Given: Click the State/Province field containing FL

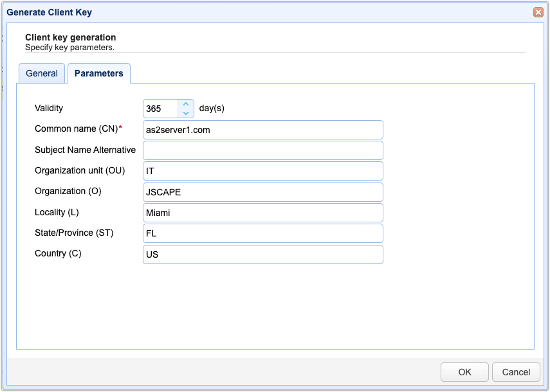Looking at the screenshot, I should (x=262, y=233).
